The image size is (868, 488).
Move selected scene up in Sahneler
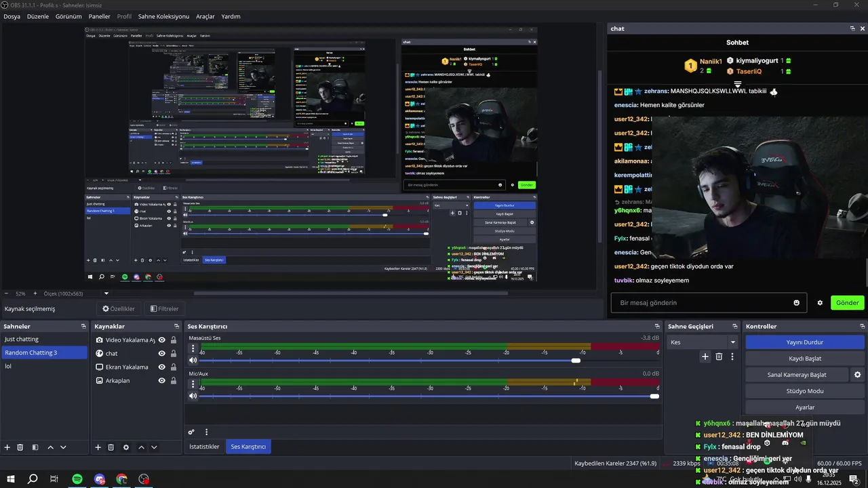(x=50, y=447)
